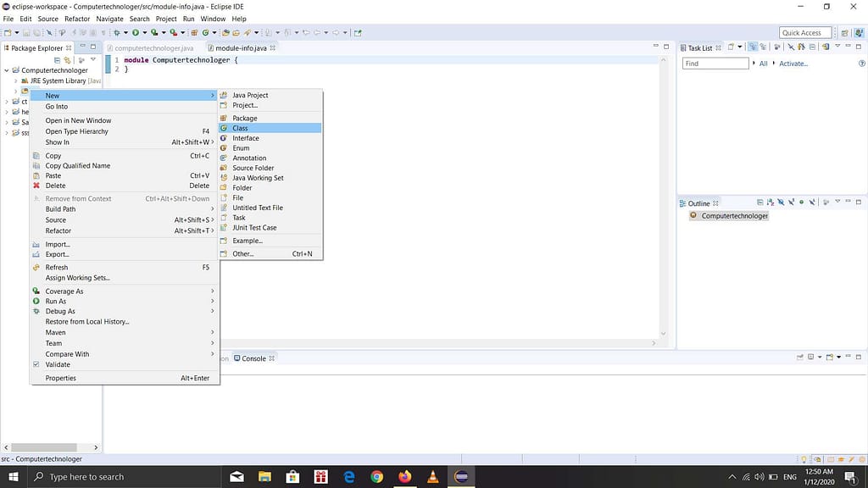Click Collapse All icon in Task List
The image size is (868, 488).
point(812,47)
